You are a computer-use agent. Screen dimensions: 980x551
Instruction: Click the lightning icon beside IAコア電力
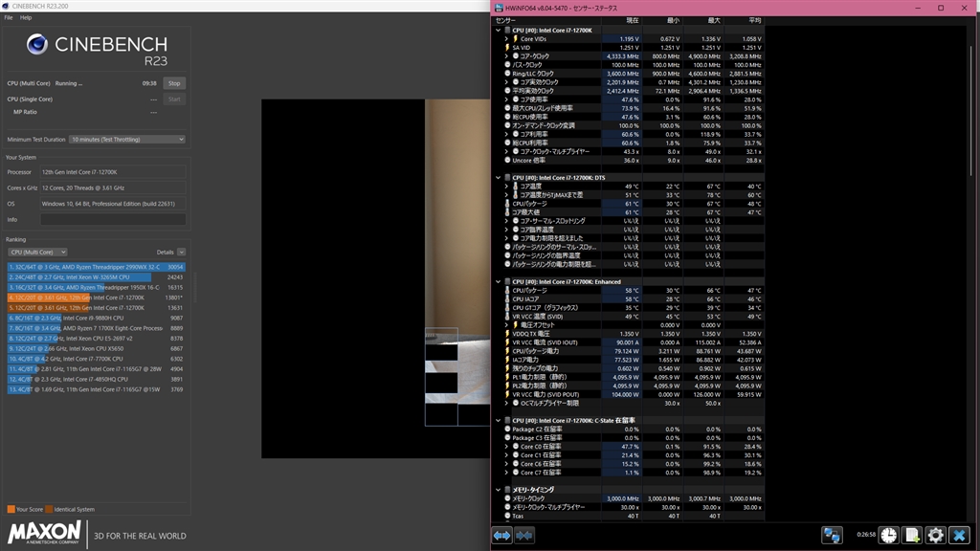pos(507,360)
